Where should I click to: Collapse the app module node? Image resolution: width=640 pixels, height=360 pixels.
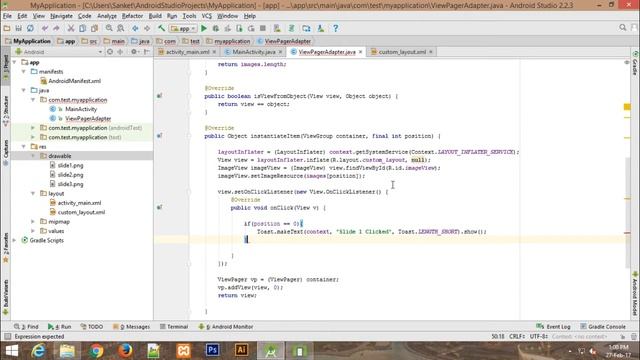click(15, 62)
